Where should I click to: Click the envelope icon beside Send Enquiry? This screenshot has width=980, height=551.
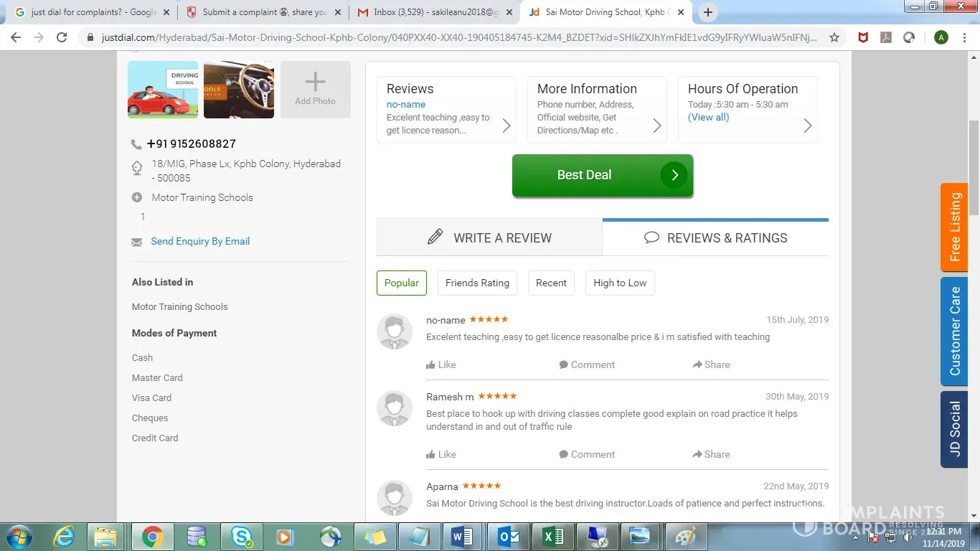pos(137,242)
